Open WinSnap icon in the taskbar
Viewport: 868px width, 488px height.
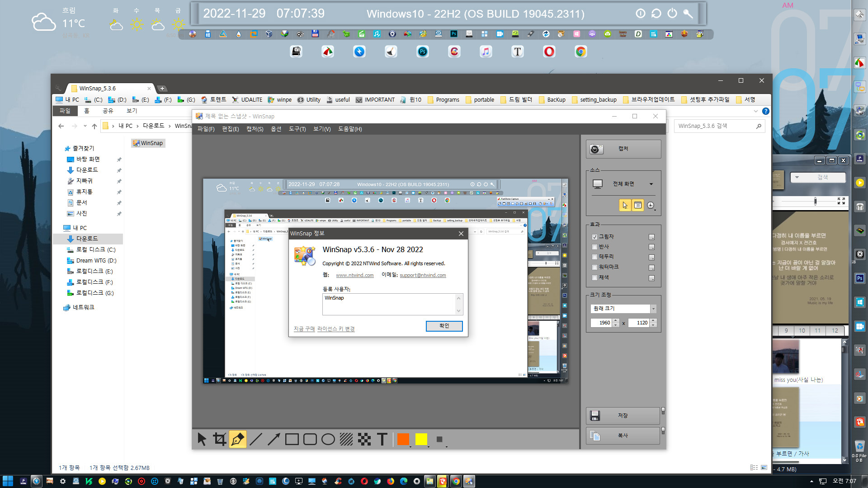(469, 481)
